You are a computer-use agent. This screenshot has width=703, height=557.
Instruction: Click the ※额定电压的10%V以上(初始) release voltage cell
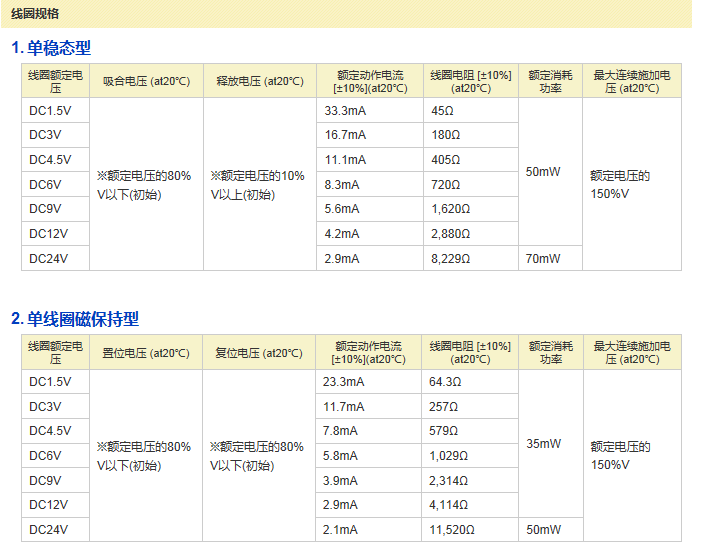tap(258, 185)
